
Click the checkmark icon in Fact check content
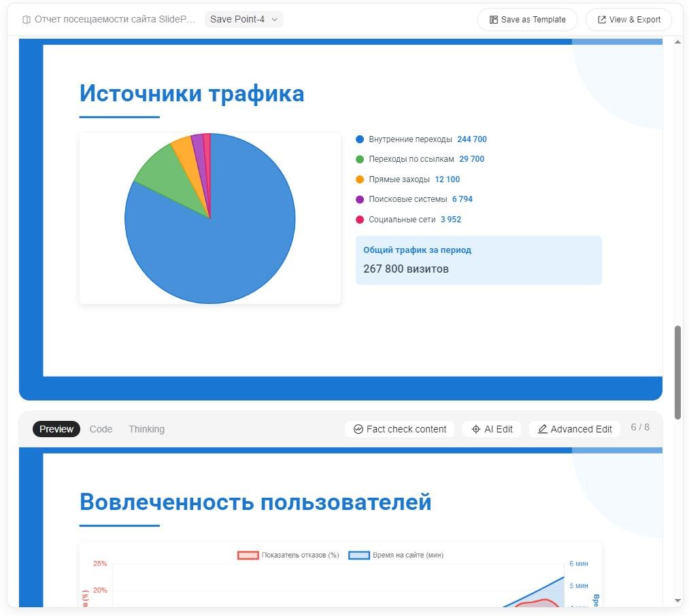pyautogui.click(x=358, y=429)
